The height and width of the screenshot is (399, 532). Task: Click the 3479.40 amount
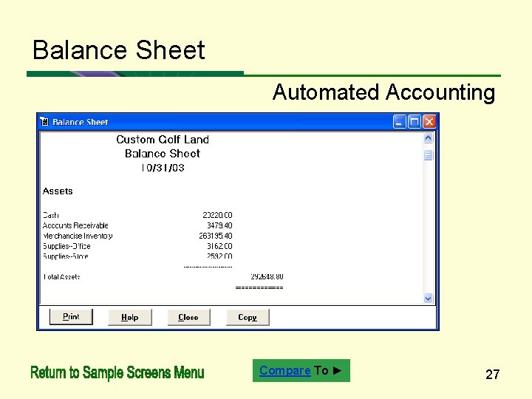pos(220,225)
